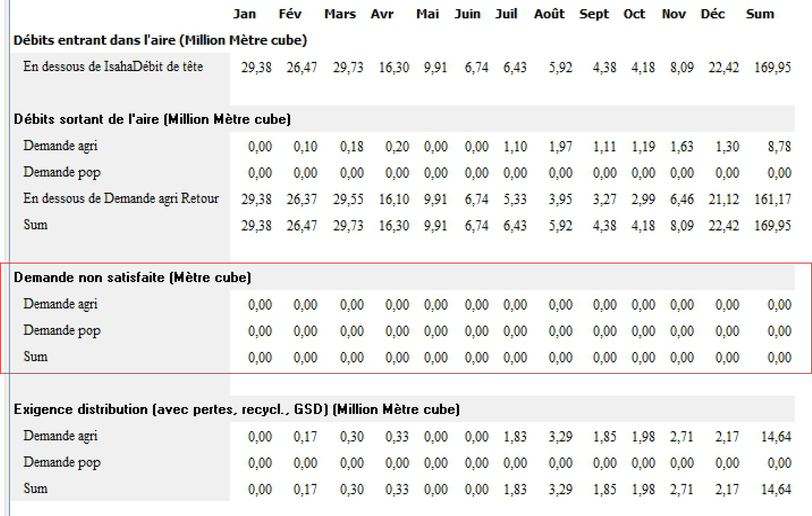The width and height of the screenshot is (812, 516).
Task: Click the Jan column header
Action: [244, 14]
